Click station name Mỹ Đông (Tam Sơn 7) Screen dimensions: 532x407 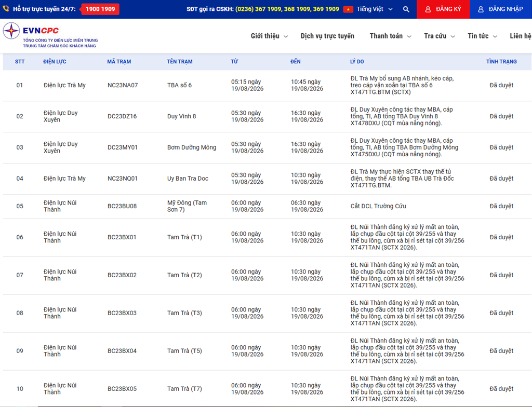click(x=187, y=206)
